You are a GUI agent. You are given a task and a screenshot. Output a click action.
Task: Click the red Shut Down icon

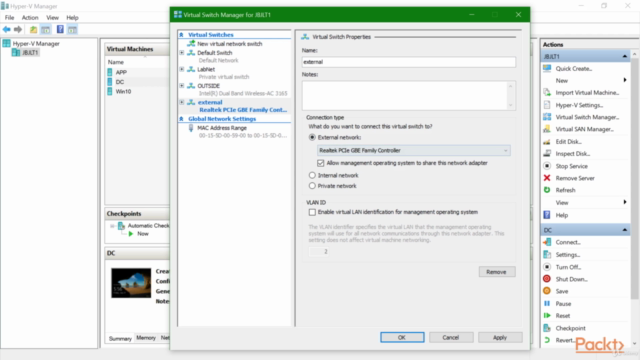[547, 279]
